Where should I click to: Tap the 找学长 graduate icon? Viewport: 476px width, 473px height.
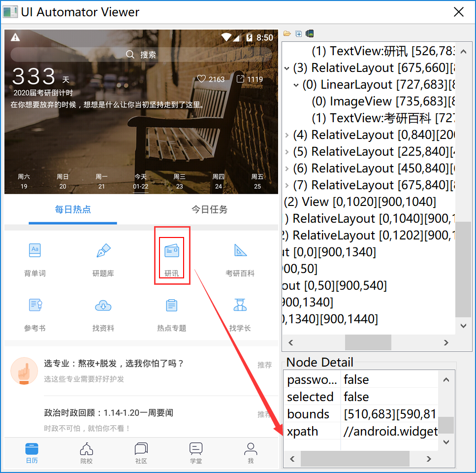click(x=240, y=304)
